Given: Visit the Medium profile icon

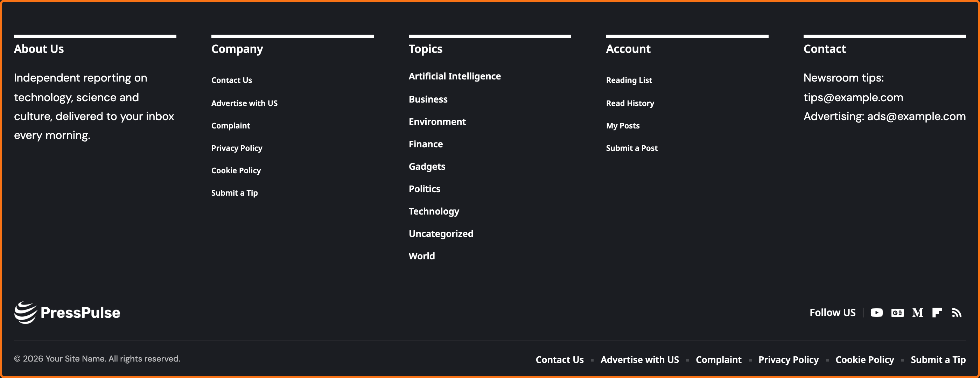Looking at the screenshot, I should [x=918, y=313].
